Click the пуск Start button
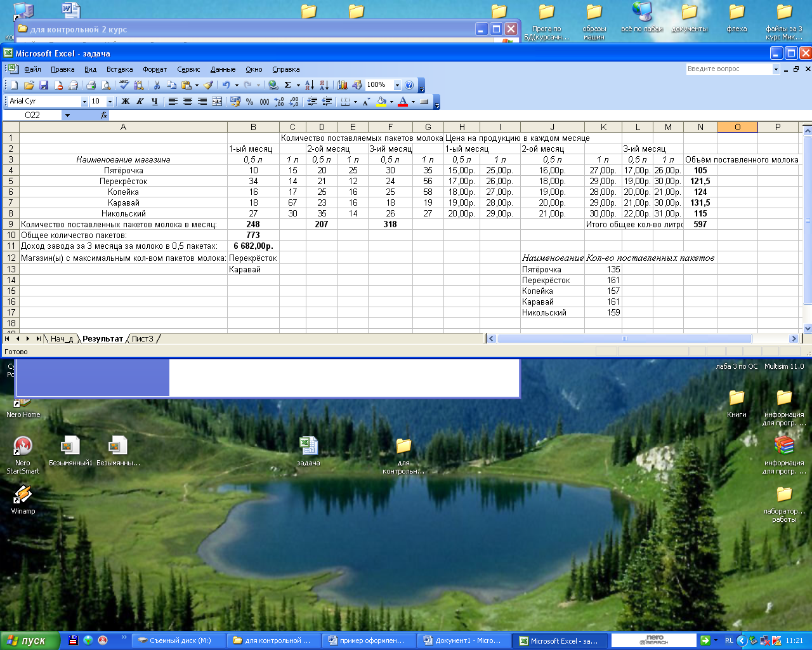 (30, 640)
